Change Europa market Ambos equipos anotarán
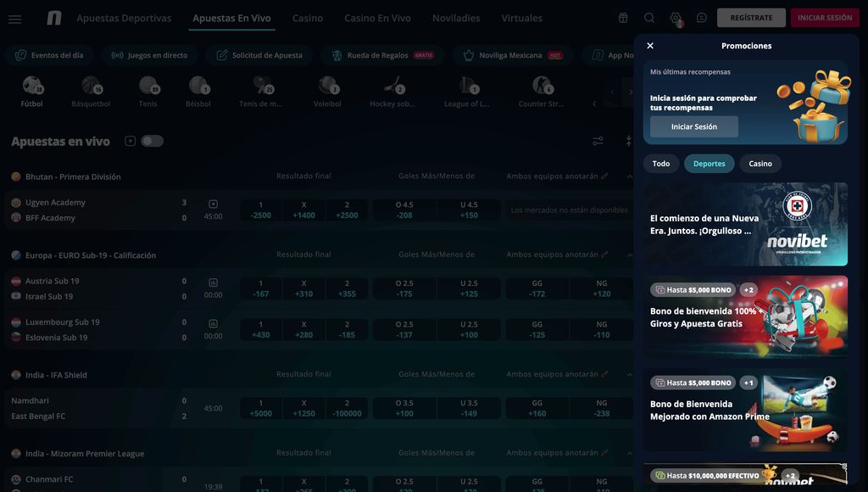 click(557, 254)
